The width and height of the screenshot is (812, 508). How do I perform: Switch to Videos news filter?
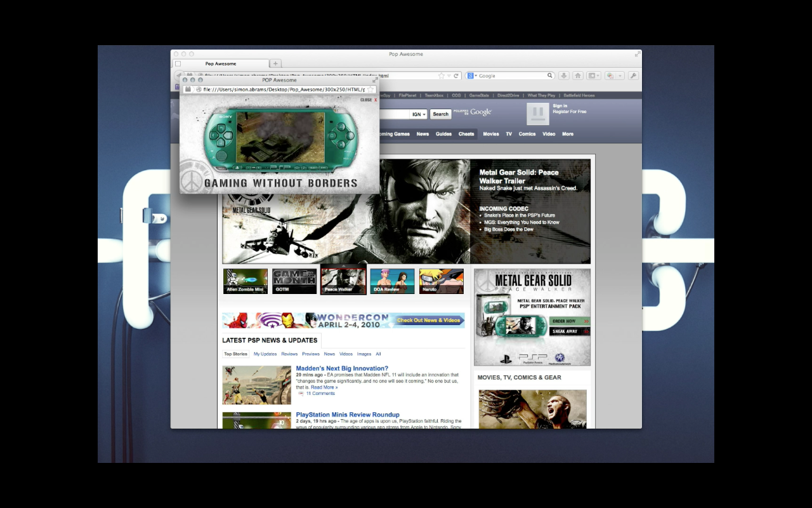(x=346, y=354)
